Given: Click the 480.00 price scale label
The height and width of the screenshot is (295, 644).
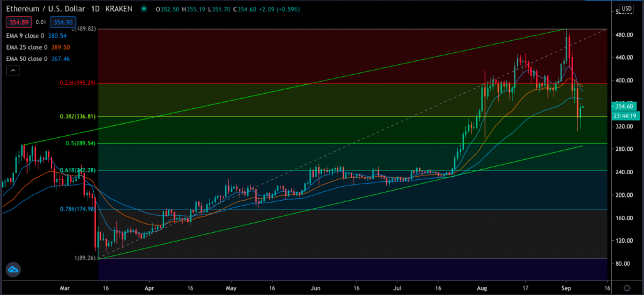Looking at the screenshot, I should (x=625, y=35).
